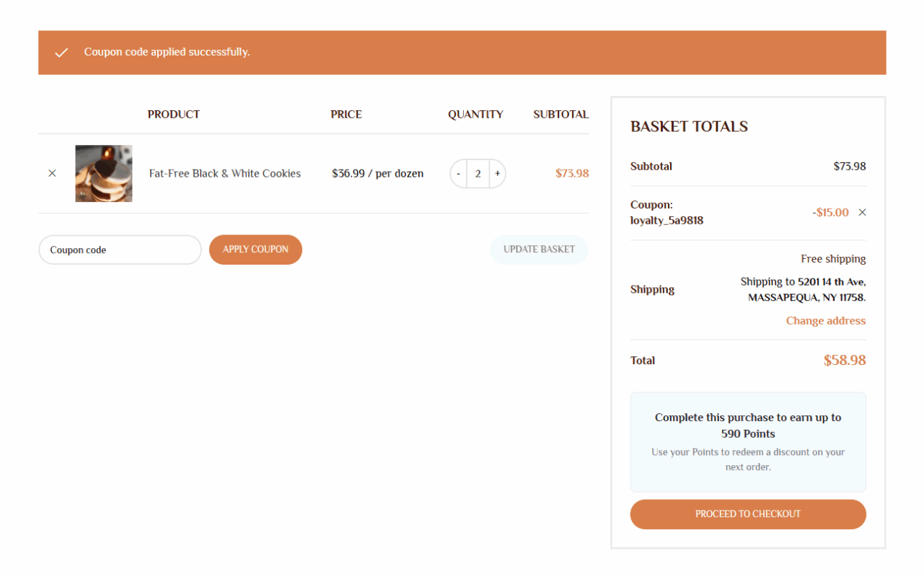This screenshot has height=577, width=924.
Task: Increase cookie quantity with plus button
Action: (x=497, y=174)
